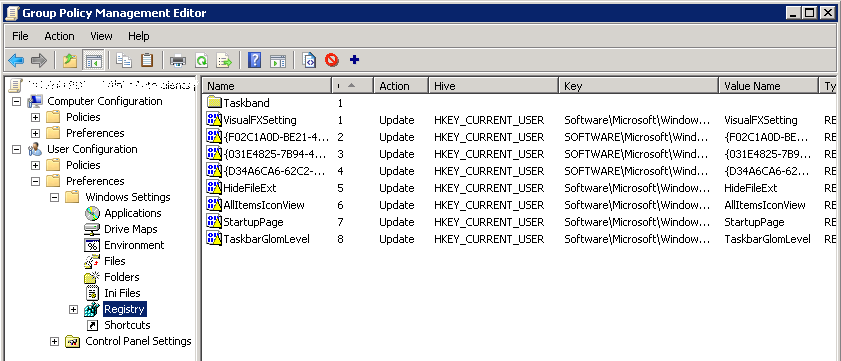Collapse Preferences under User Configuration
Screen dimensions: 841x361
[x=35, y=181]
